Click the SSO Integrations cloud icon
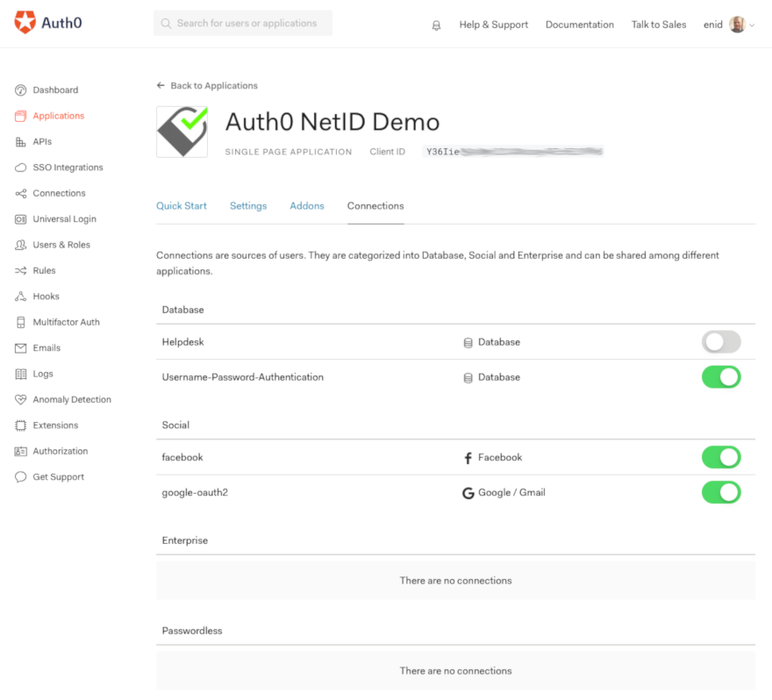This screenshot has height=700, width=772. (x=21, y=168)
